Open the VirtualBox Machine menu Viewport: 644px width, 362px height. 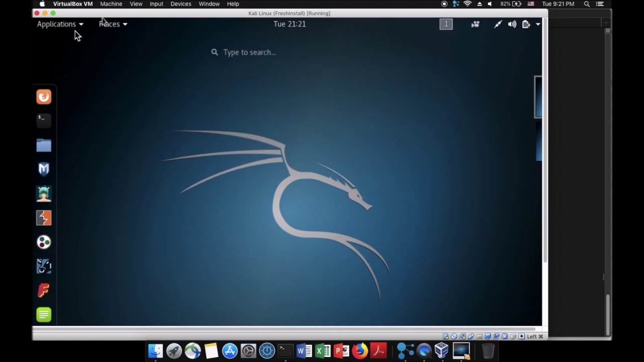pos(111,4)
